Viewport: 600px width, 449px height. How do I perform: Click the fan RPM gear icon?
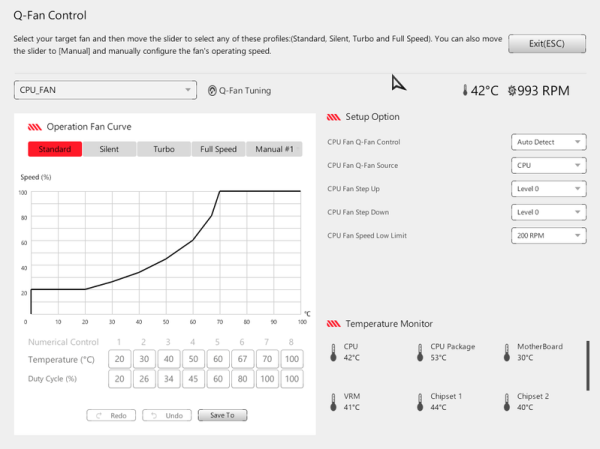click(x=512, y=91)
